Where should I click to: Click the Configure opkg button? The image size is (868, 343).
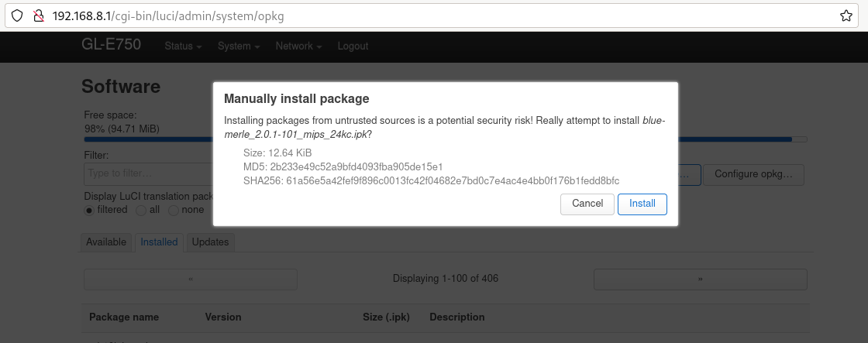(x=753, y=174)
